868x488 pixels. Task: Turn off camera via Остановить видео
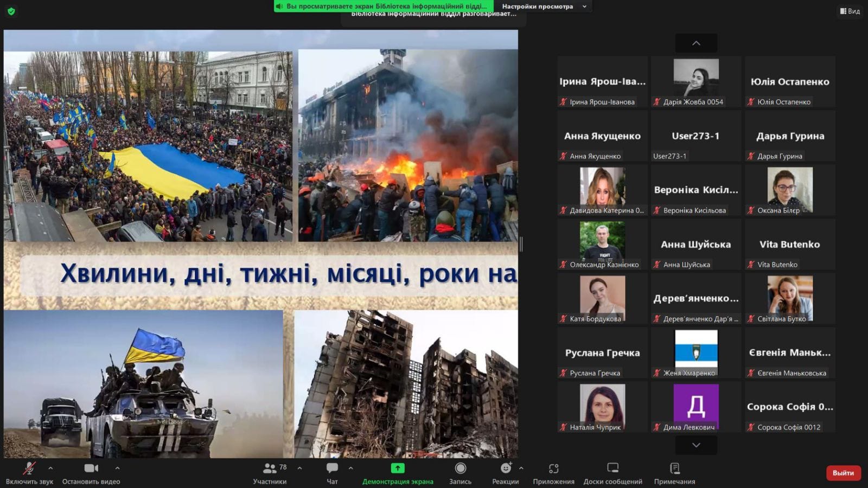(91, 472)
